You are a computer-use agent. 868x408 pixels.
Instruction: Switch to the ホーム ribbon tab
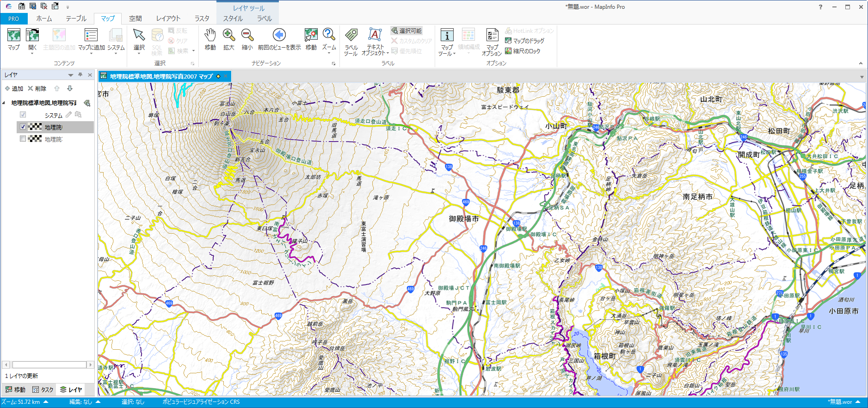click(44, 19)
